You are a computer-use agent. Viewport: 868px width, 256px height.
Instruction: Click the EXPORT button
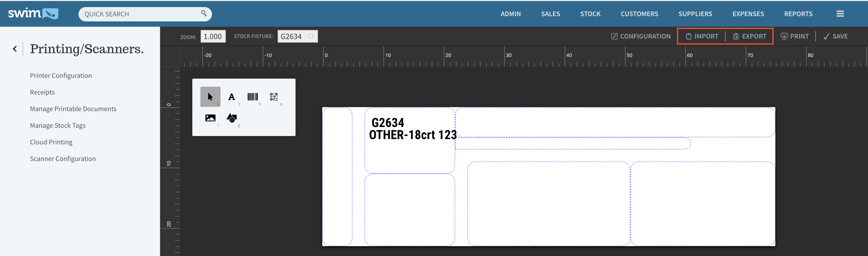coord(749,36)
